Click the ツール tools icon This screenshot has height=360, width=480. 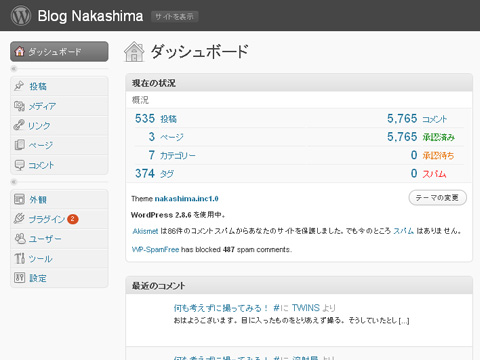point(19,258)
